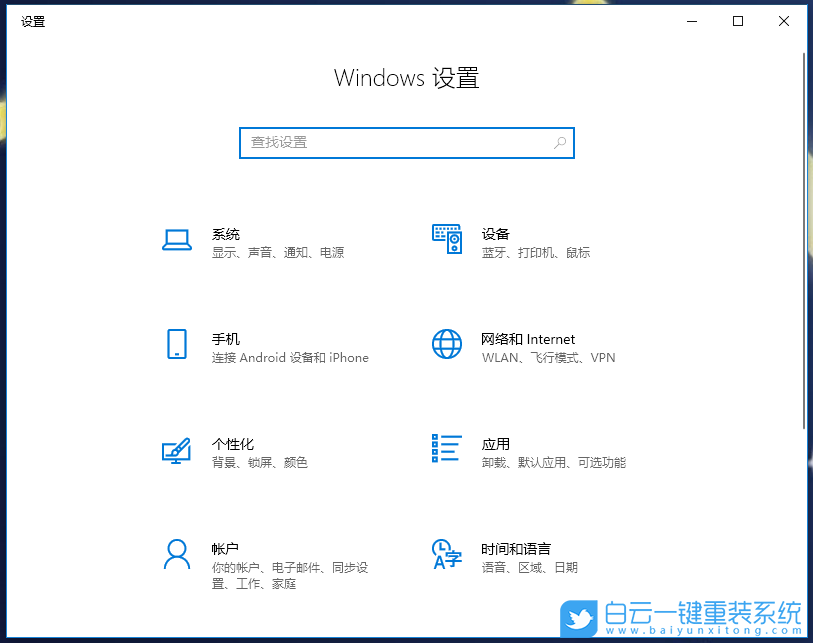
Task: Select the 时间和语言 clock icon
Action: coord(447,556)
